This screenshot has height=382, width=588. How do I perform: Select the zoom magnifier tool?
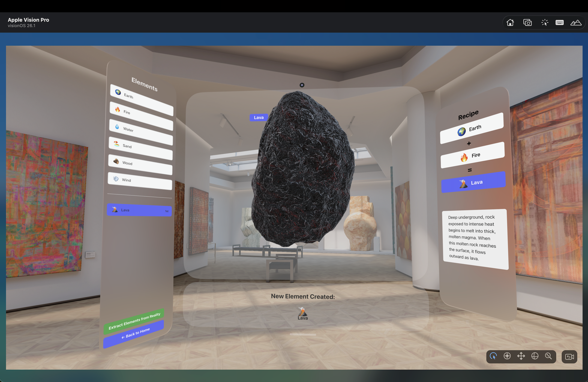tap(548, 356)
